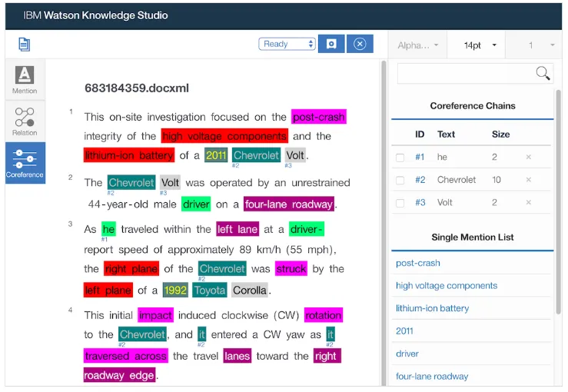The image size is (568, 392).
Task: Open the Alpha... sort order dropdown
Action: click(x=417, y=45)
